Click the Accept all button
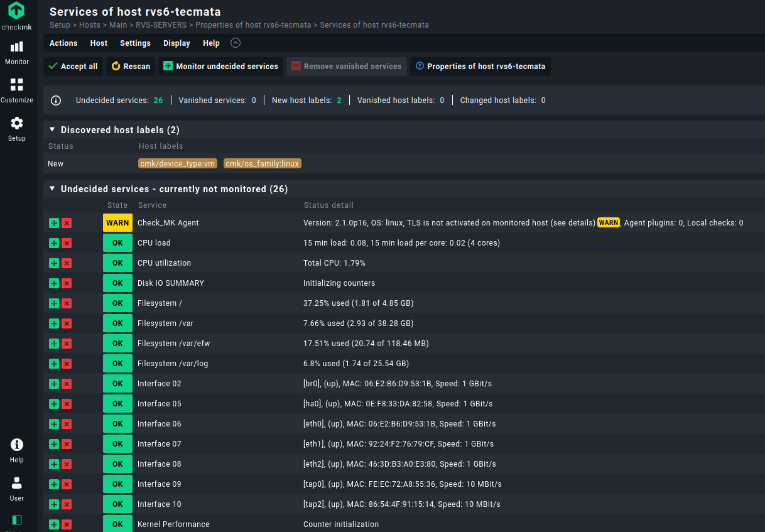This screenshot has height=532, width=765. (x=73, y=67)
